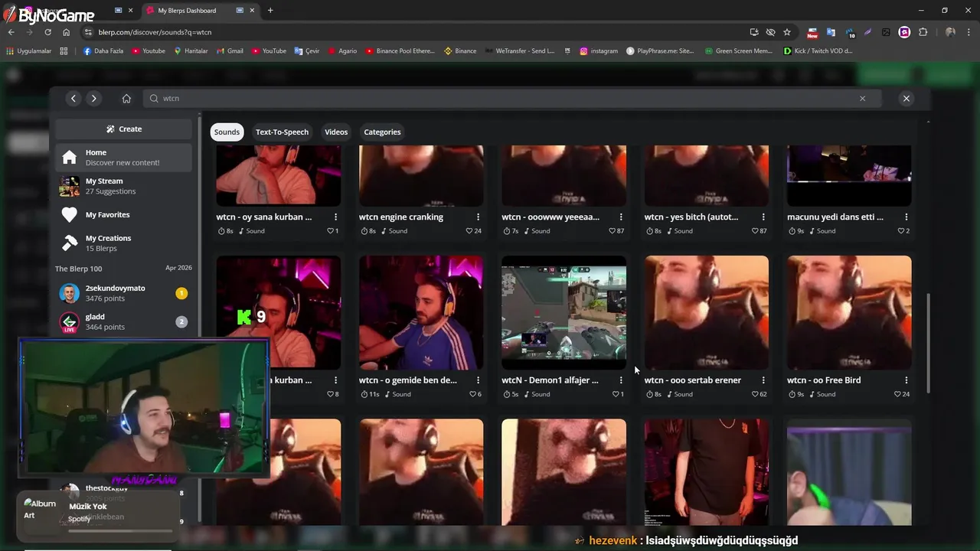The width and height of the screenshot is (980, 551).
Task: Clear the wtcn search query
Action: pyautogui.click(x=862, y=98)
